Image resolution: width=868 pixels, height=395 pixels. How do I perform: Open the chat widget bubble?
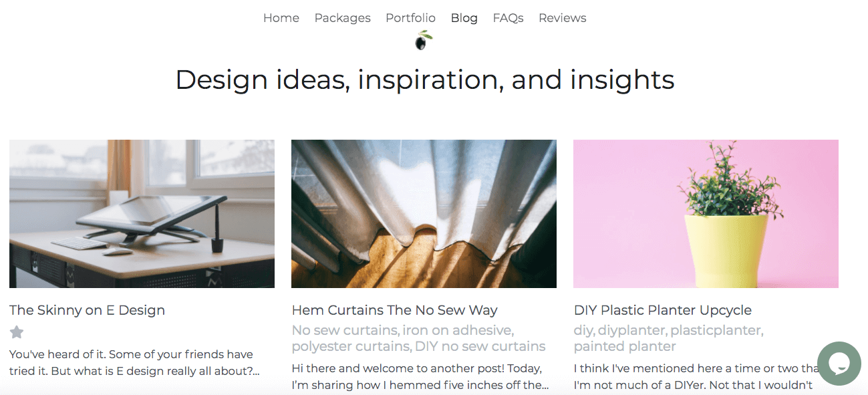tap(839, 364)
